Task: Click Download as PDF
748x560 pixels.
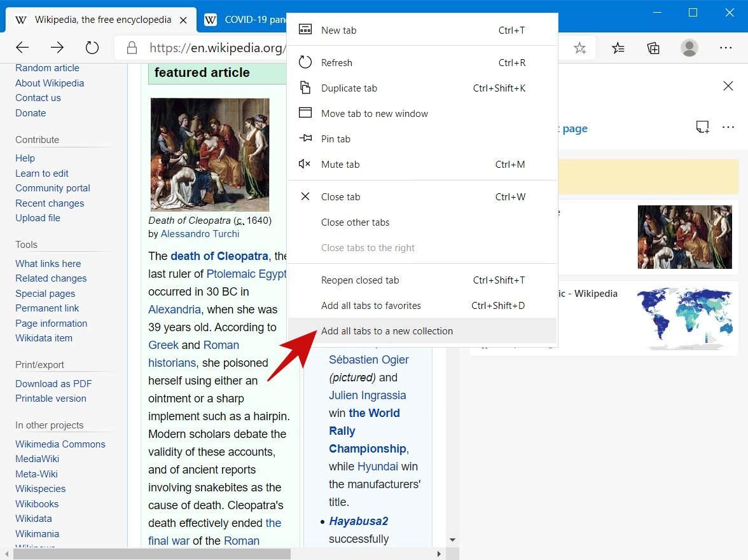Action: point(53,384)
